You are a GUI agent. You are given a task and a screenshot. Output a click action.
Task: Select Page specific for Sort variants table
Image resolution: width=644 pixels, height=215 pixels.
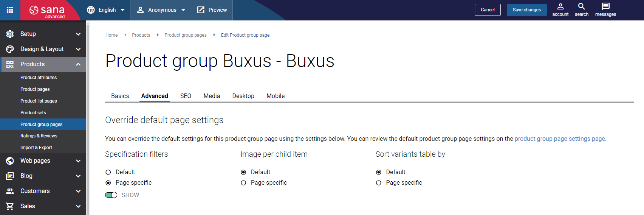(379, 183)
